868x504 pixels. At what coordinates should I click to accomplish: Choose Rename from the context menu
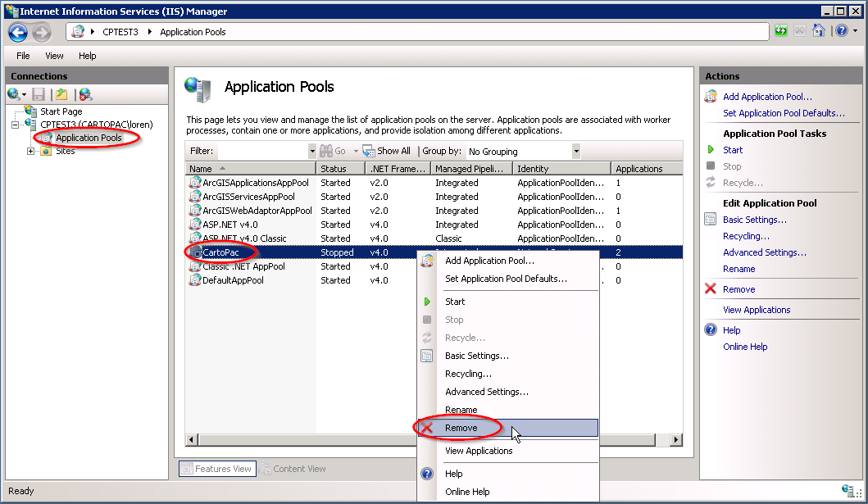(461, 410)
